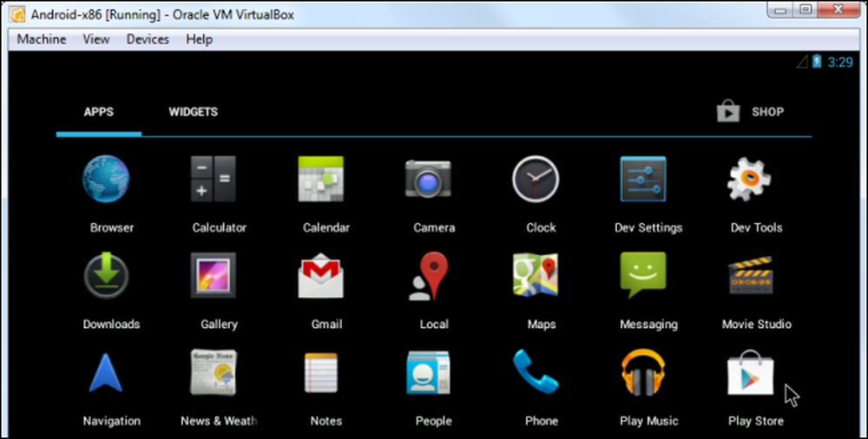Open the Clock app

[x=536, y=179]
